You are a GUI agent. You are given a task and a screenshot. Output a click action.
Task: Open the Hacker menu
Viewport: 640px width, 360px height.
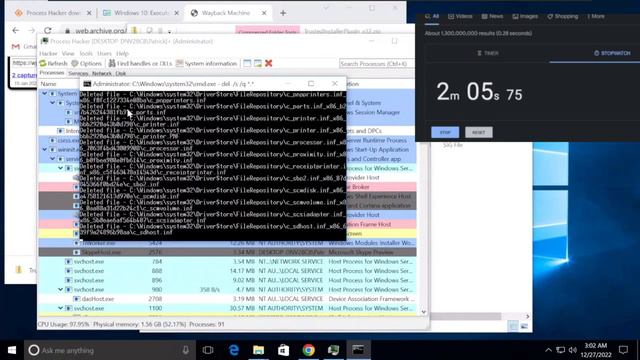coord(48,53)
